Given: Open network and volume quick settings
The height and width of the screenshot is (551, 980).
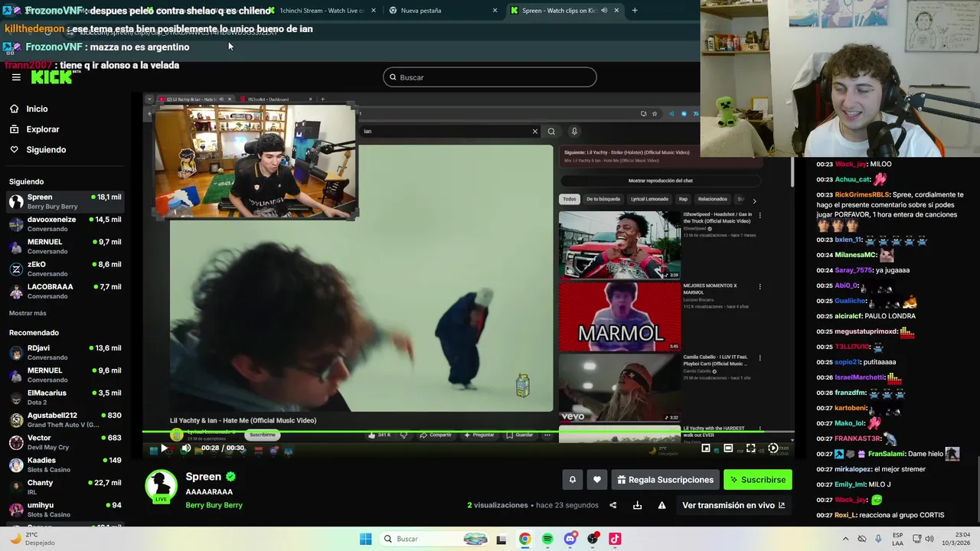Looking at the screenshot, I should (922, 539).
